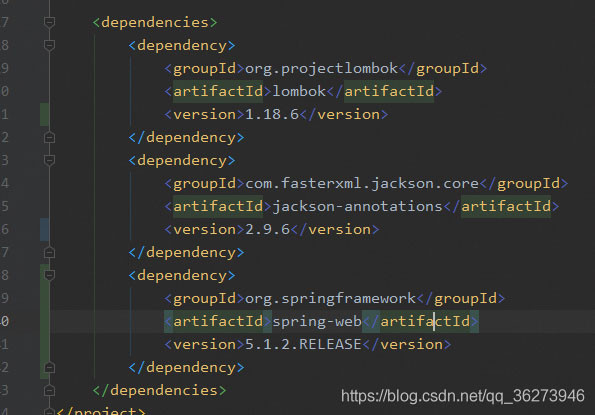Image resolution: width=595 pixels, height=415 pixels.
Task: Click jackson-annotations artifactId value
Action: [357, 206]
